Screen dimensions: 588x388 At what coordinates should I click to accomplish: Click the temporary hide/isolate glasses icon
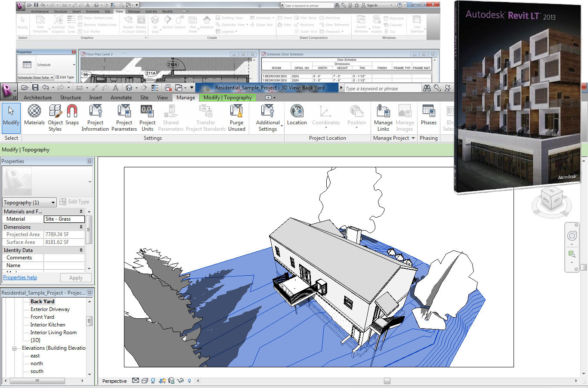point(180,381)
